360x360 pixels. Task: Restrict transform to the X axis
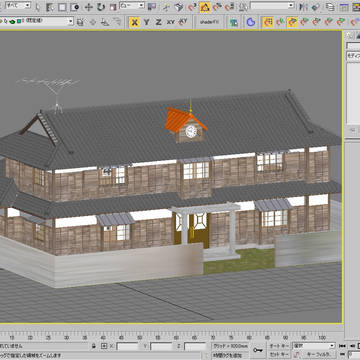click(134, 22)
